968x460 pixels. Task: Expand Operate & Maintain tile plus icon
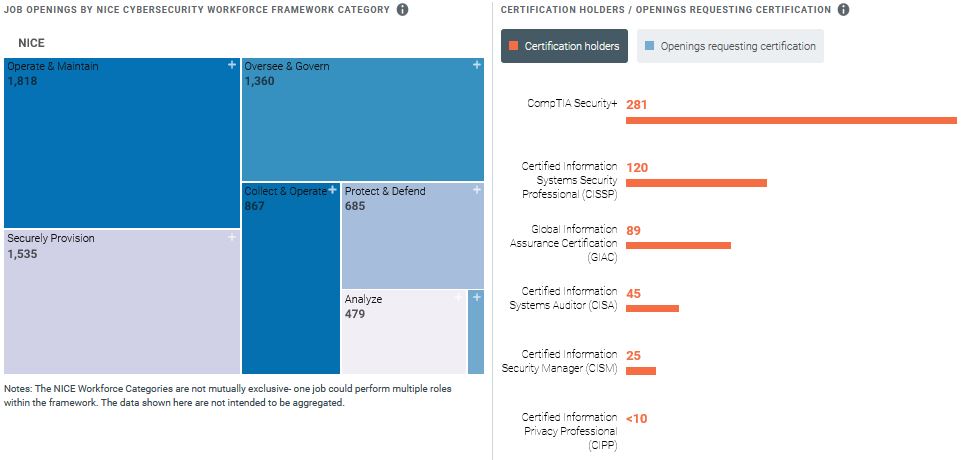(231, 65)
